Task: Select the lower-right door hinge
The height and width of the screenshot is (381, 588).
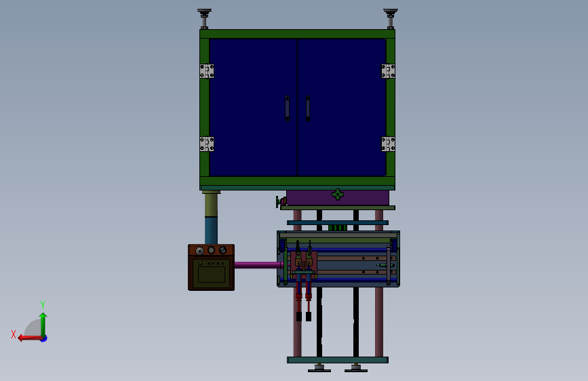Action: click(x=388, y=144)
